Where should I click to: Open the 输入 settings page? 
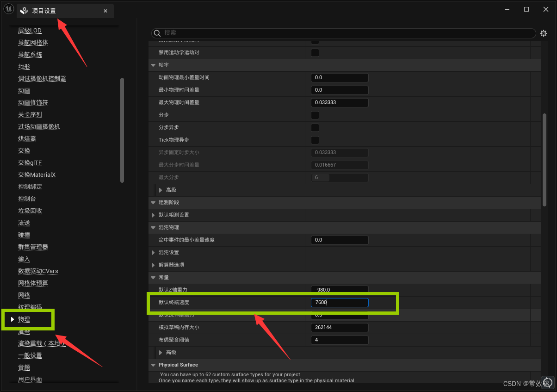pyautogui.click(x=24, y=259)
